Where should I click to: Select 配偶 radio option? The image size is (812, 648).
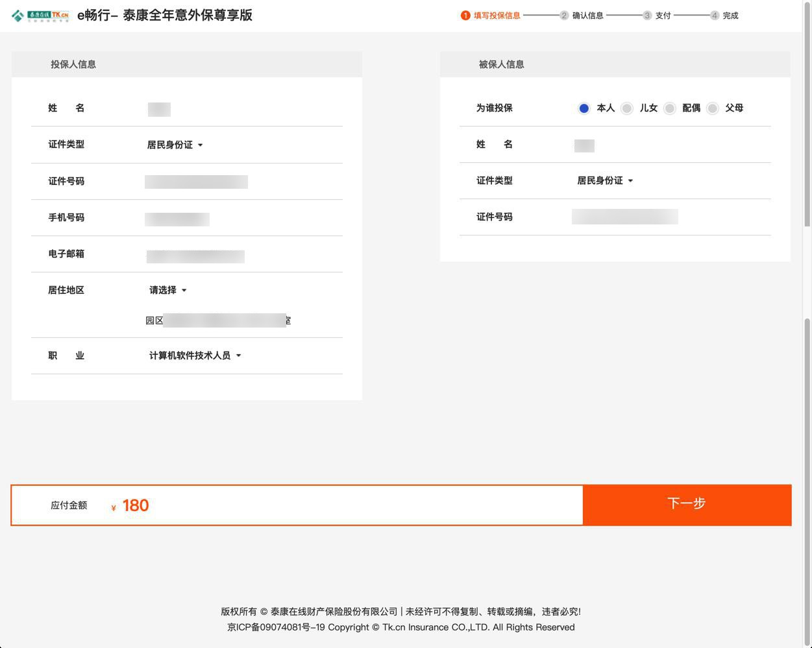point(669,108)
